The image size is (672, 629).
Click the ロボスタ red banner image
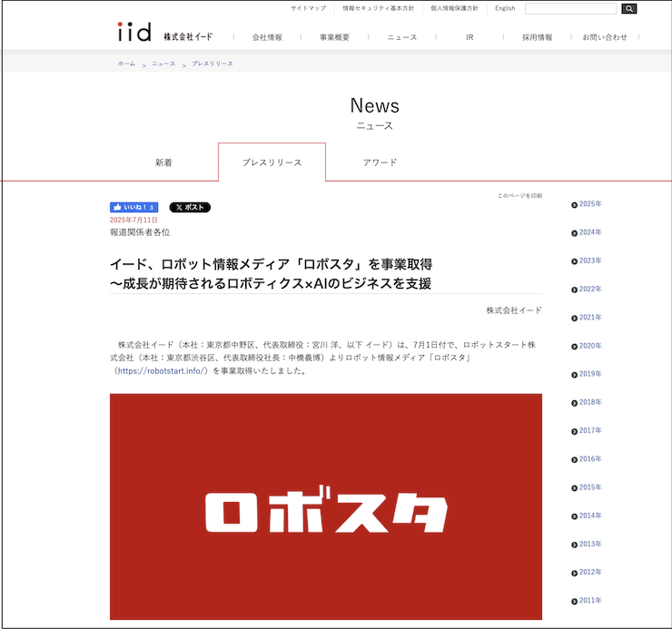(326, 506)
